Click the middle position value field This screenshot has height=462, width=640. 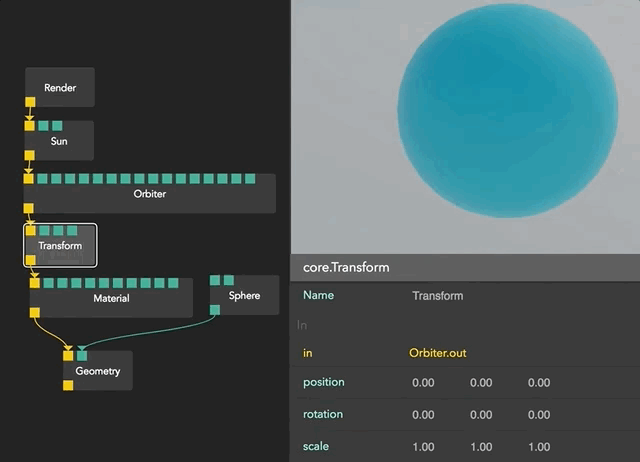point(481,383)
